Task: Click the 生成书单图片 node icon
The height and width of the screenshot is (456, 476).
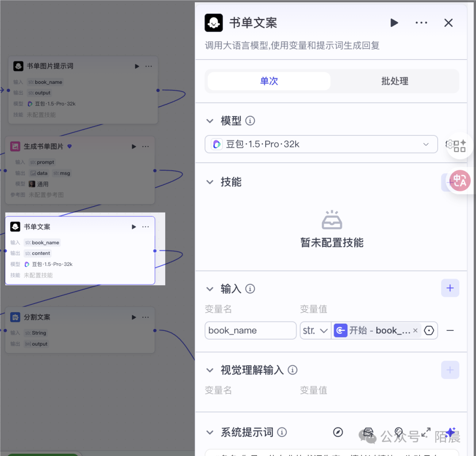Action: 15,146
